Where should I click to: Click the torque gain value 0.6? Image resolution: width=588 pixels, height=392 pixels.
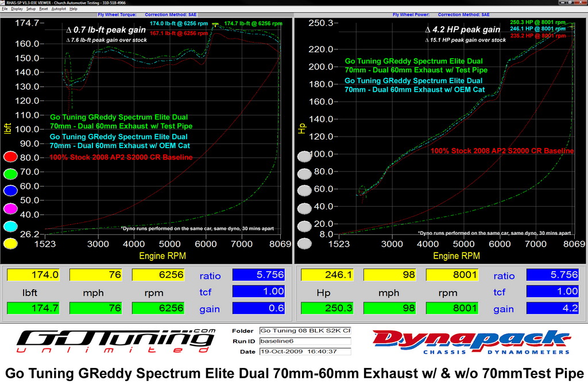point(258,308)
